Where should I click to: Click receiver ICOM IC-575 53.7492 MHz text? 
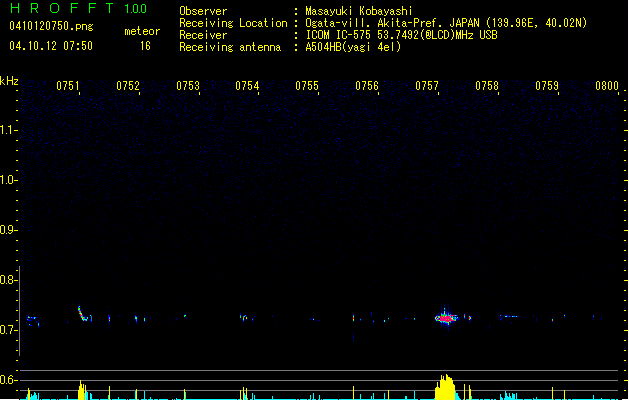click(402, 35)
